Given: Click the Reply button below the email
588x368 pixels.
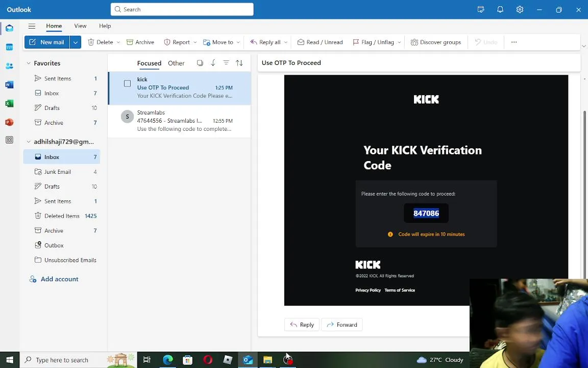Looking at the screenshot, I should 302,325.
